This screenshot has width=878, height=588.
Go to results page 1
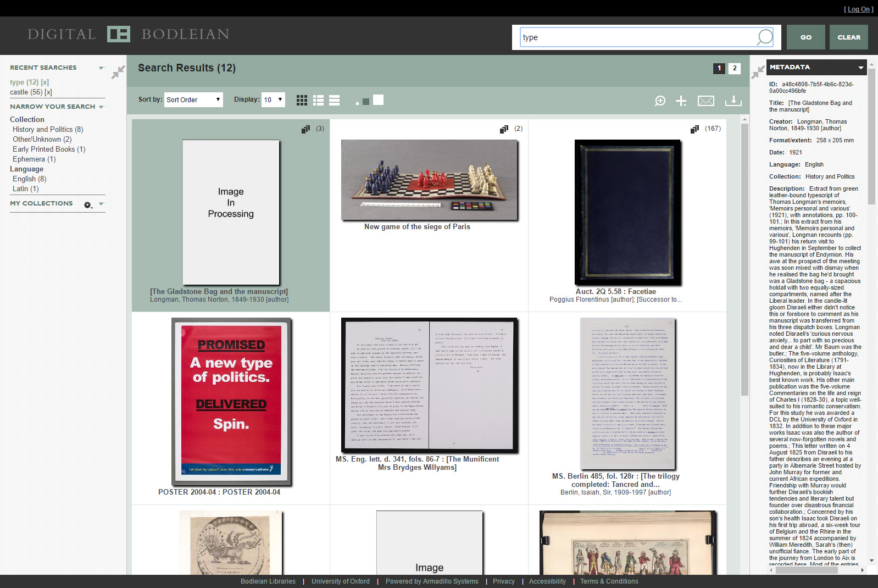(719, 68)
